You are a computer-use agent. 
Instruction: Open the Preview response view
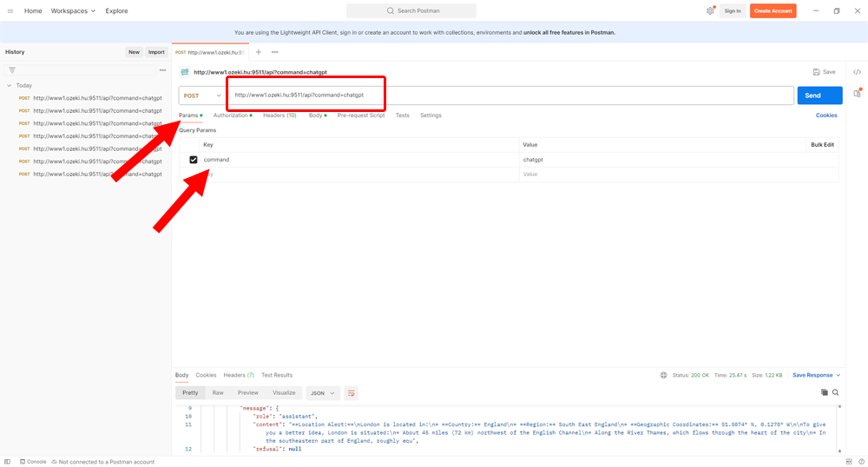248,393
